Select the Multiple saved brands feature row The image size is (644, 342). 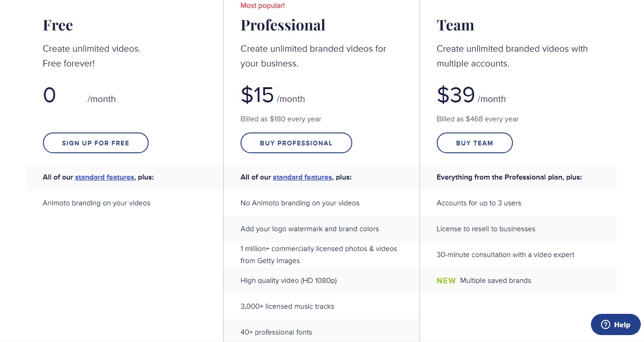pos(518,281)
